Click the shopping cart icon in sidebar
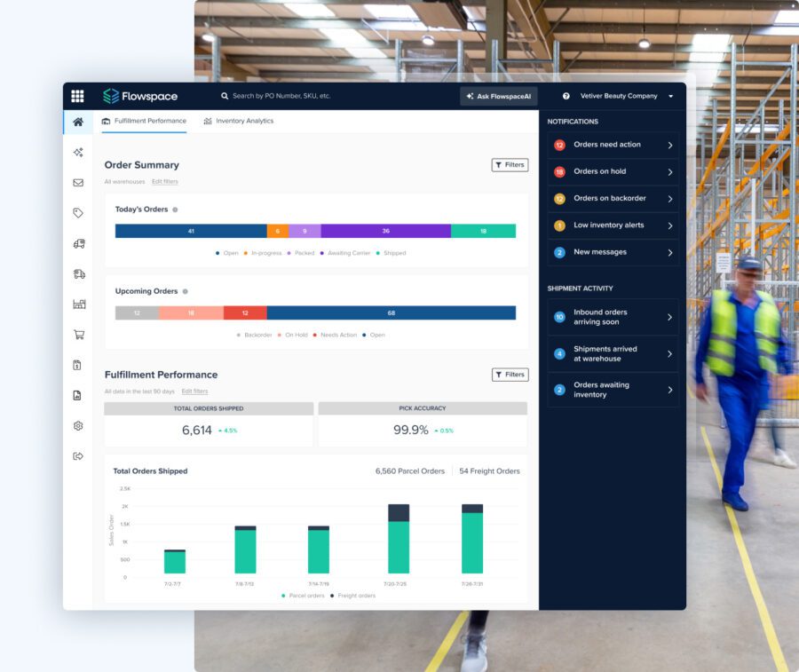This screenshot has width=799, height=672. pos(78,335)
